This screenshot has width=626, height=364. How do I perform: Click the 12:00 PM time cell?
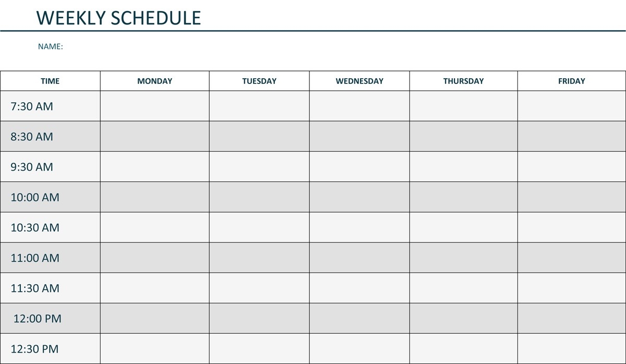pyautogui.click(x=50, y=318)
